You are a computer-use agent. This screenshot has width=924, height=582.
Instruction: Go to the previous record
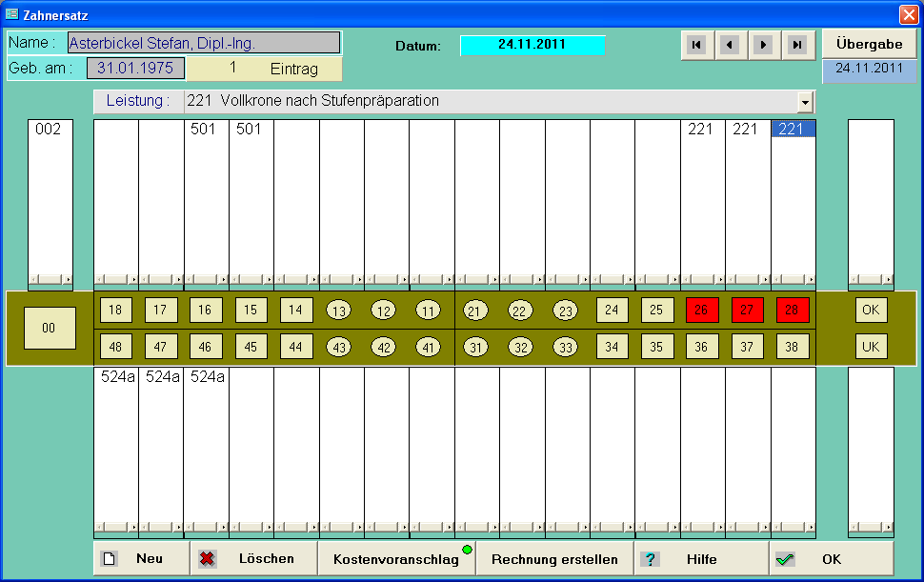[729, 45]
